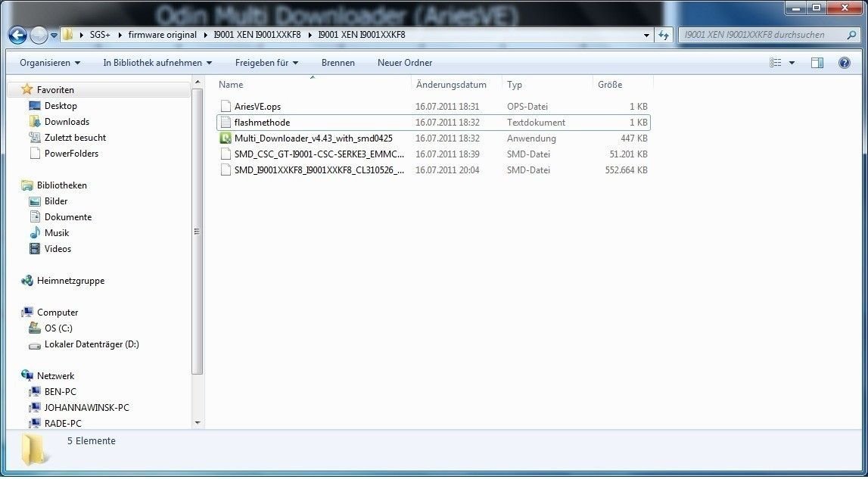Click the magnifier search icon

(851, 35)
